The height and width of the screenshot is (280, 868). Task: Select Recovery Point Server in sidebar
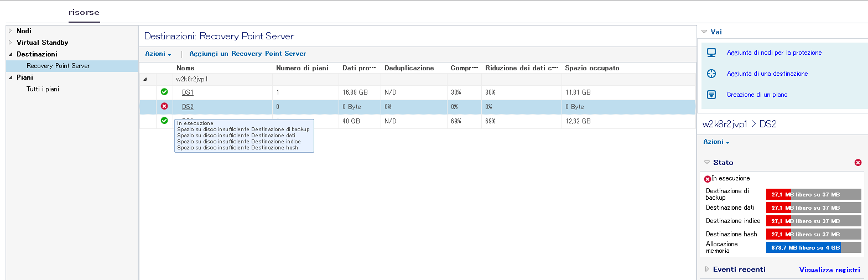[x=58, y=66]
